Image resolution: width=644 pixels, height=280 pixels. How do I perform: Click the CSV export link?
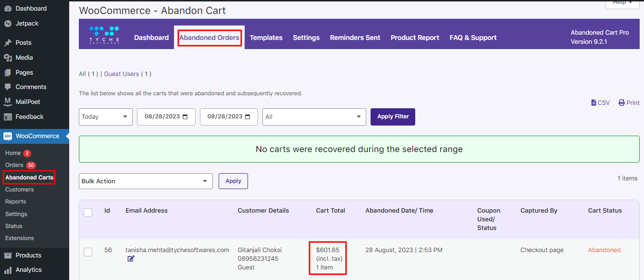coord(600,103)
